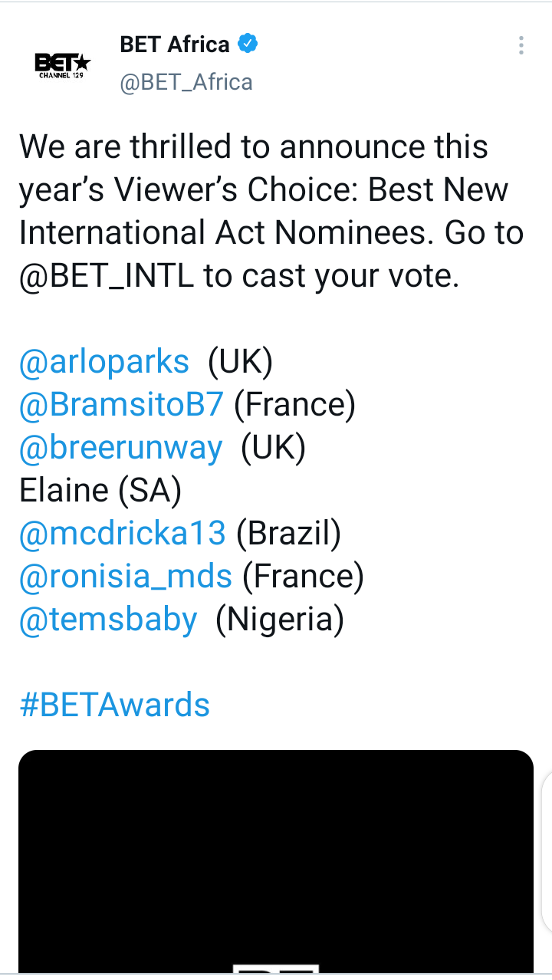This screenshot has width=552, height=980.
Task: Open the @mcdricka13 mention
Action: pos(123,533)
